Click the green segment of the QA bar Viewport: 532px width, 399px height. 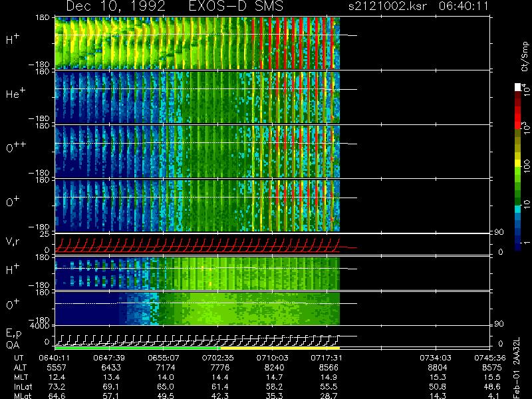click(138, 348)
